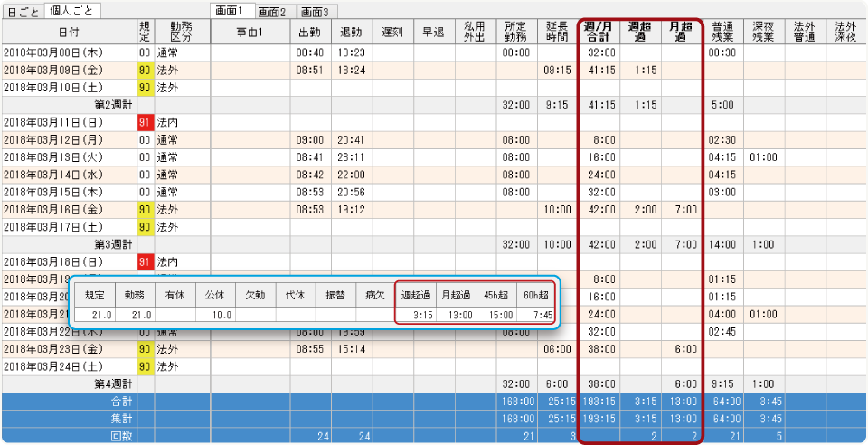The width and height of the screenshot is (868, 445).
Task: Select the 合計 total row label
Action: coord(122,402)
